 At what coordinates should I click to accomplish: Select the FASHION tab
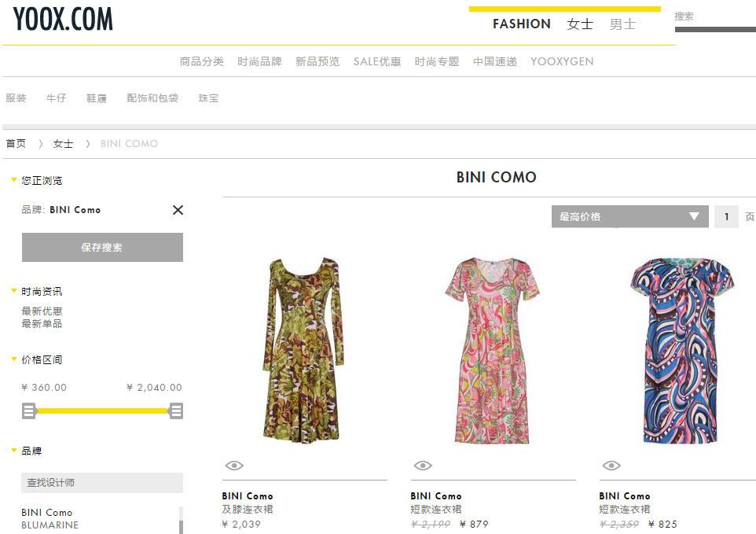(522, 24)
